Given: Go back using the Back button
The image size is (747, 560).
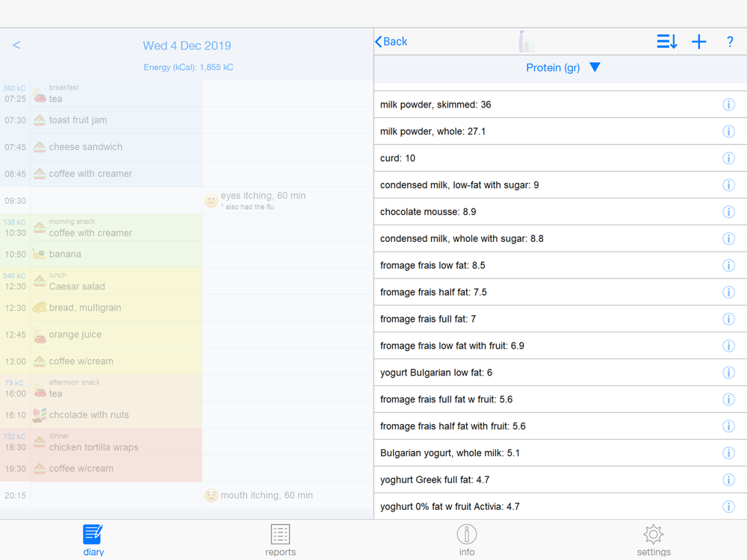Looking at the screenshot, I should (x=391, y=41).
